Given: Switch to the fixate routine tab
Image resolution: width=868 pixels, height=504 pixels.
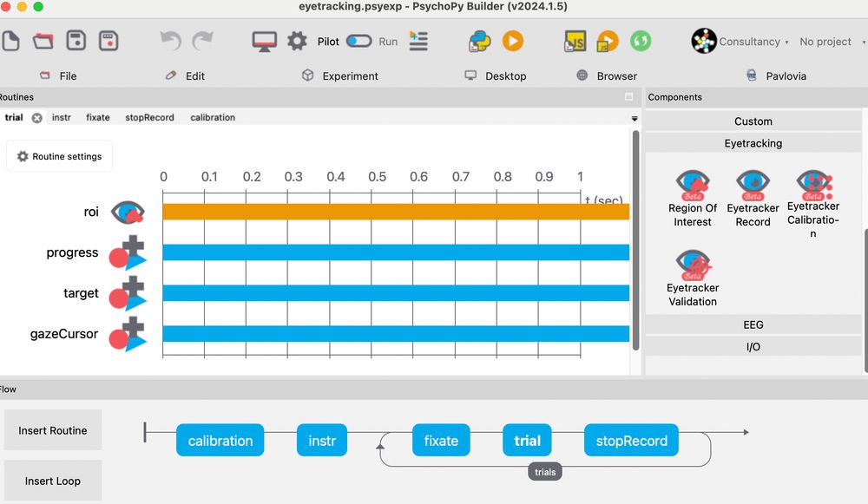Looking at the screenshot, I should click(98, 117).
